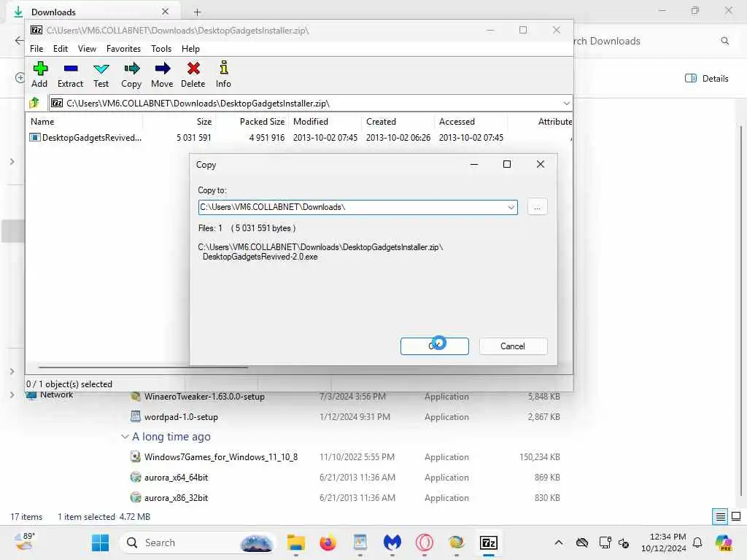Open notifications bell in system tray
The height and width of the screenshot is (560, 747).
(x=697, y=542)
